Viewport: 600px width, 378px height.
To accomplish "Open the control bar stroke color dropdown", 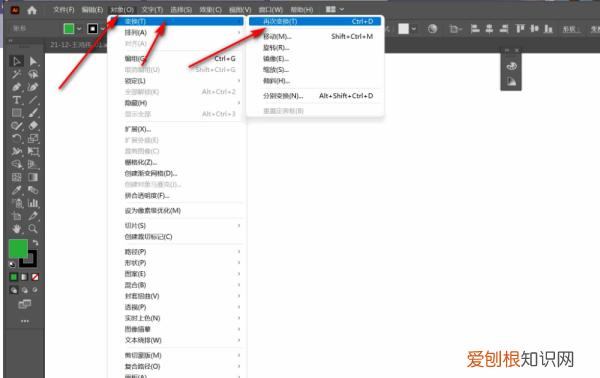I will (x=102, y=29).
